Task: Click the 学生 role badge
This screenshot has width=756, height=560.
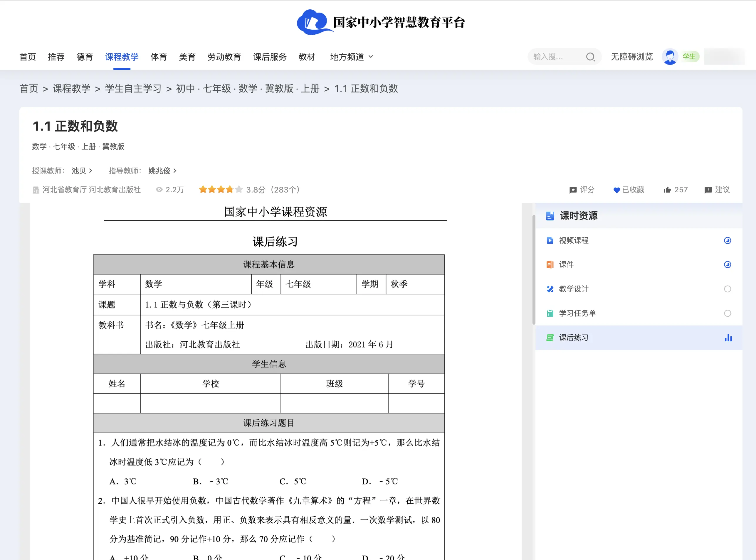Action: pyautogui.click(x=689, y=57)
